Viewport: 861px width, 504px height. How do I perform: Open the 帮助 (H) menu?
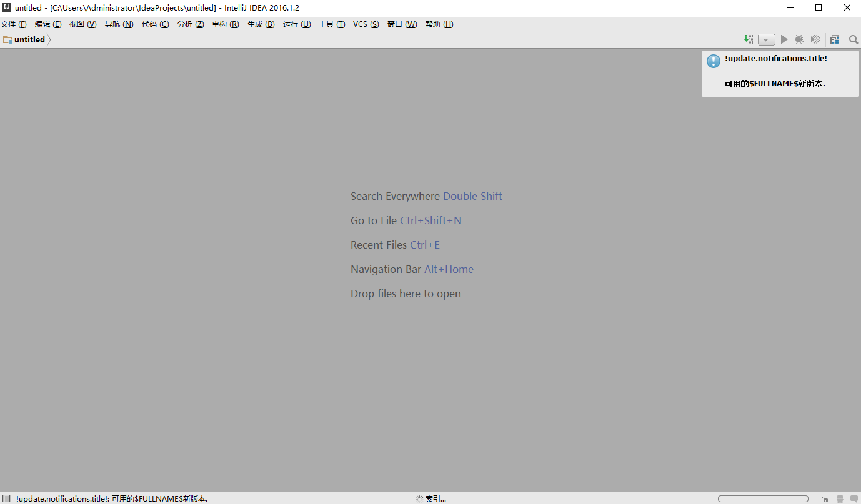pyautogui.click(x=439, y=24)
